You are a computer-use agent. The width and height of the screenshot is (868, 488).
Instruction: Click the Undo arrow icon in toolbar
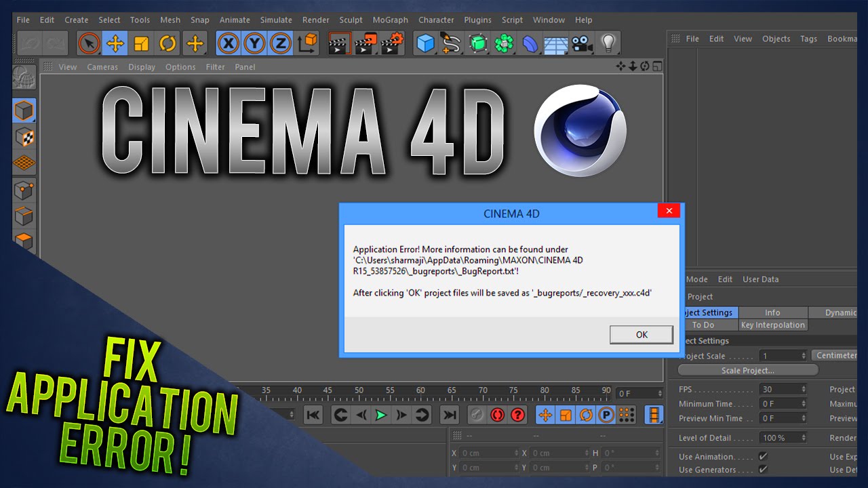[31, 44]
